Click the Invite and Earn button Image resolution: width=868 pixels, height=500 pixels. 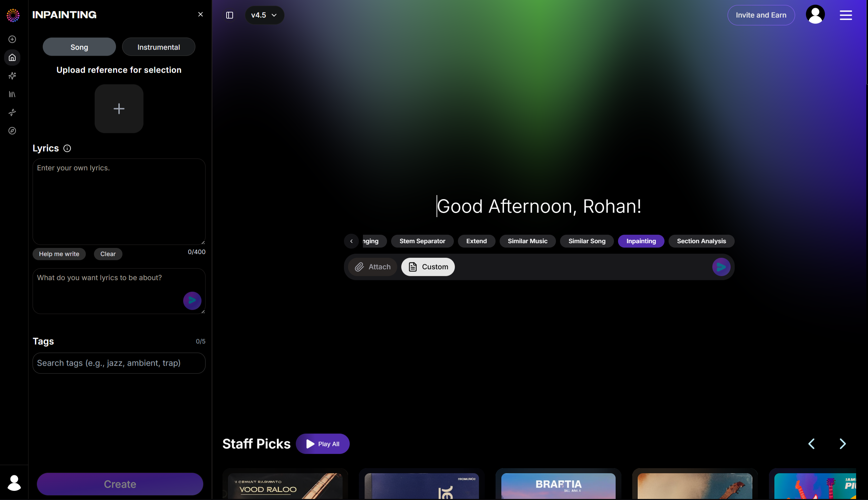761,15
